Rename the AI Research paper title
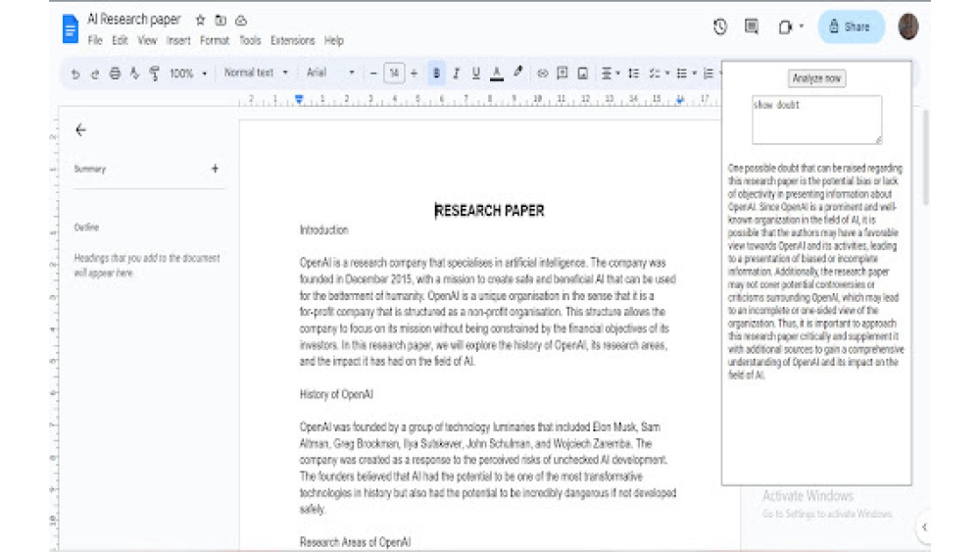The image size is (980, 552). point(133,20)
